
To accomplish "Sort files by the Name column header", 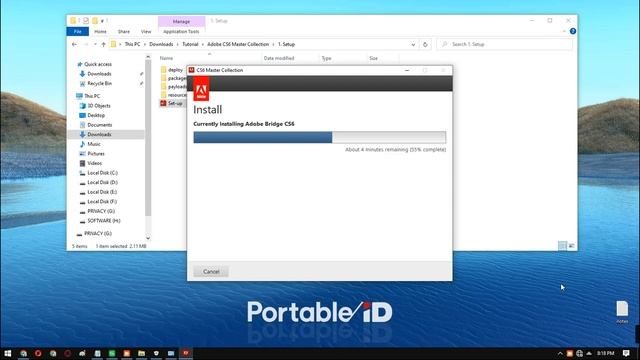I will click(x=166, y=58).
